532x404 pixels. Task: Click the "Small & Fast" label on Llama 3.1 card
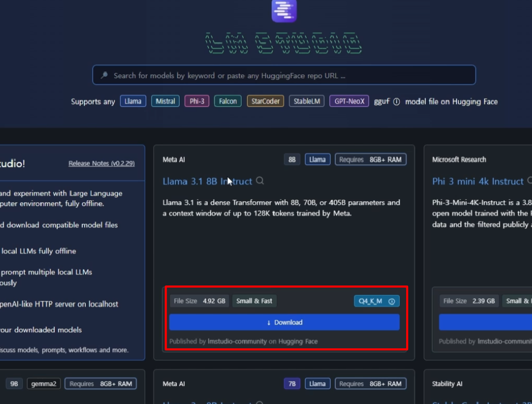(x=254, y=301)
